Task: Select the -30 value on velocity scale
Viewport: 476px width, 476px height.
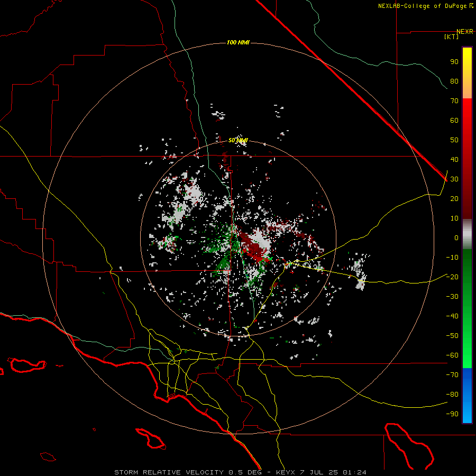Action: (452, 297)
